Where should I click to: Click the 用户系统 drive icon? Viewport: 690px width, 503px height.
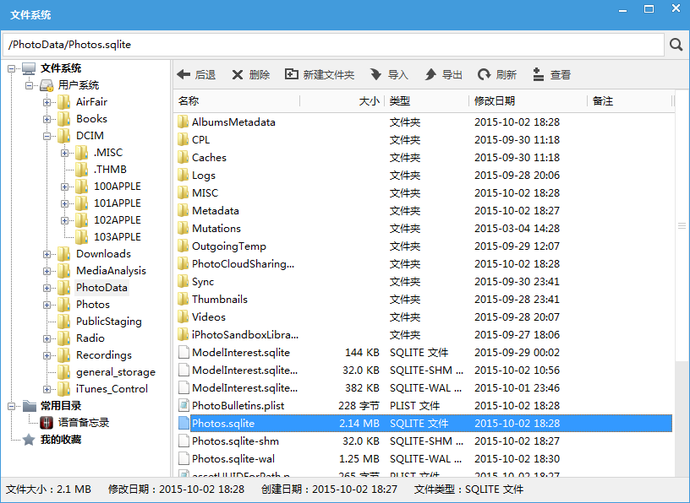pos(46,85)
